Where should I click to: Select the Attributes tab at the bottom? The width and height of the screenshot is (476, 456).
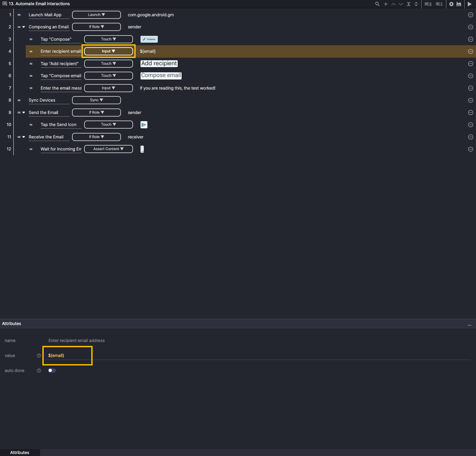pyautogui.click(x=20, y=452)
